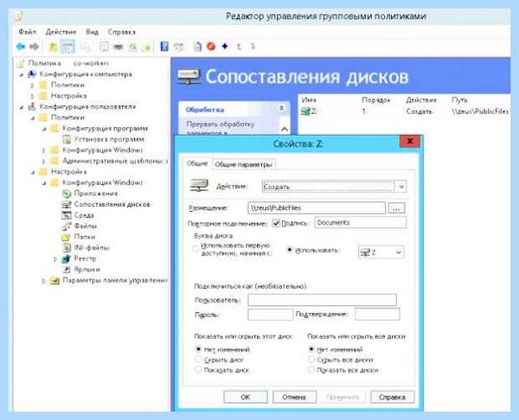Click the Refresh icon in toolbar

click(132, 47)
